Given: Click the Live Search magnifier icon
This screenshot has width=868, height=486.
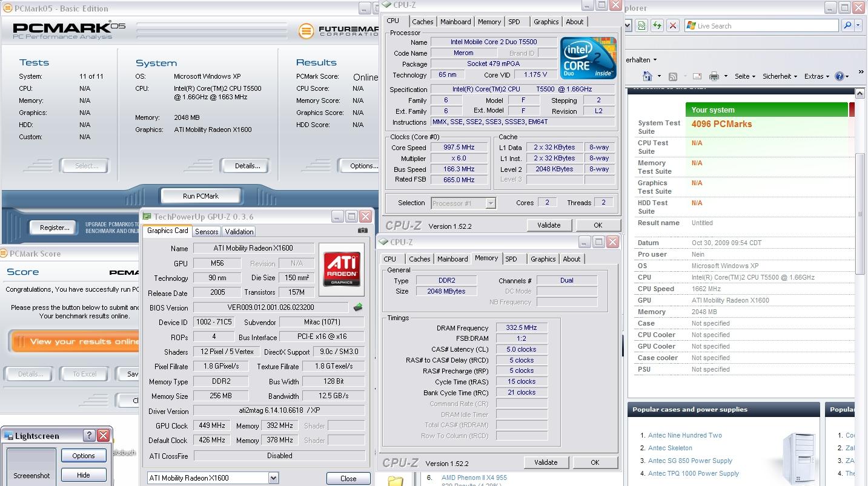Looking at the screenshot, I should (847, 25).
